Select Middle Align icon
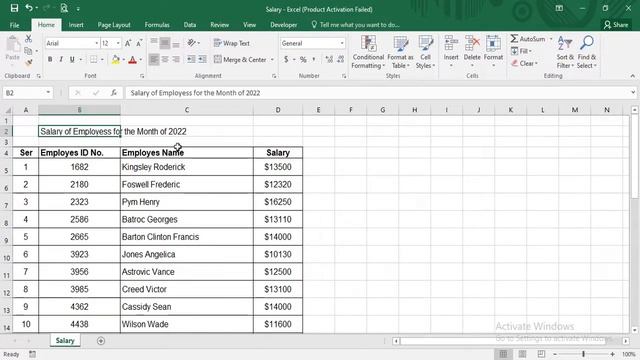 pyautogui.click(x=165, y=43)
